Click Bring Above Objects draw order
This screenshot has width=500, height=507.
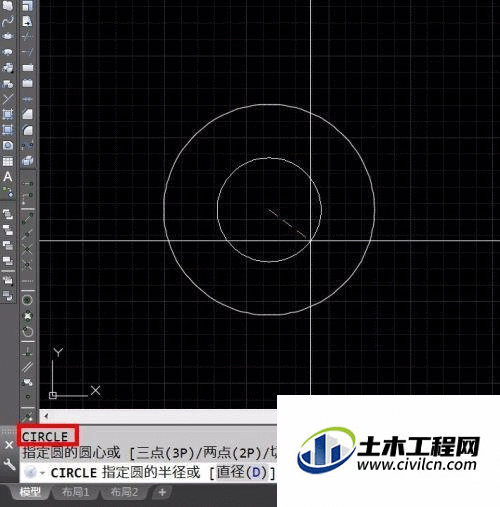coord(8,246)
